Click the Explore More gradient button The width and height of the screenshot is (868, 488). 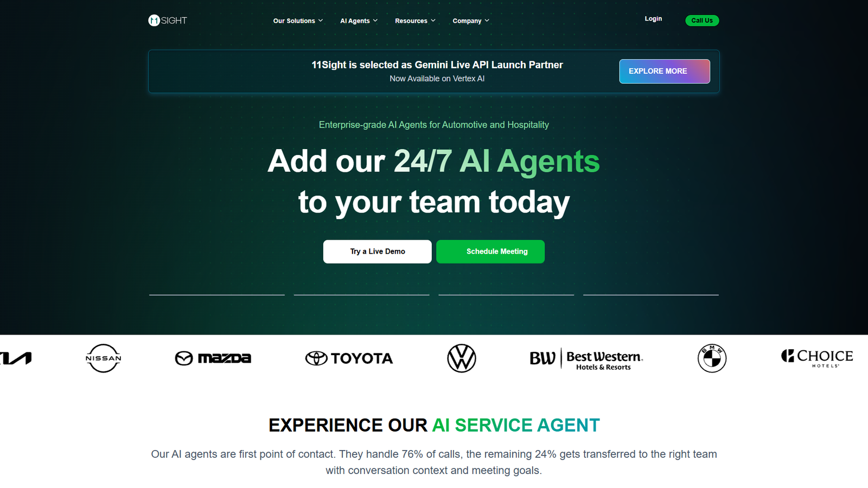point(665,71)
